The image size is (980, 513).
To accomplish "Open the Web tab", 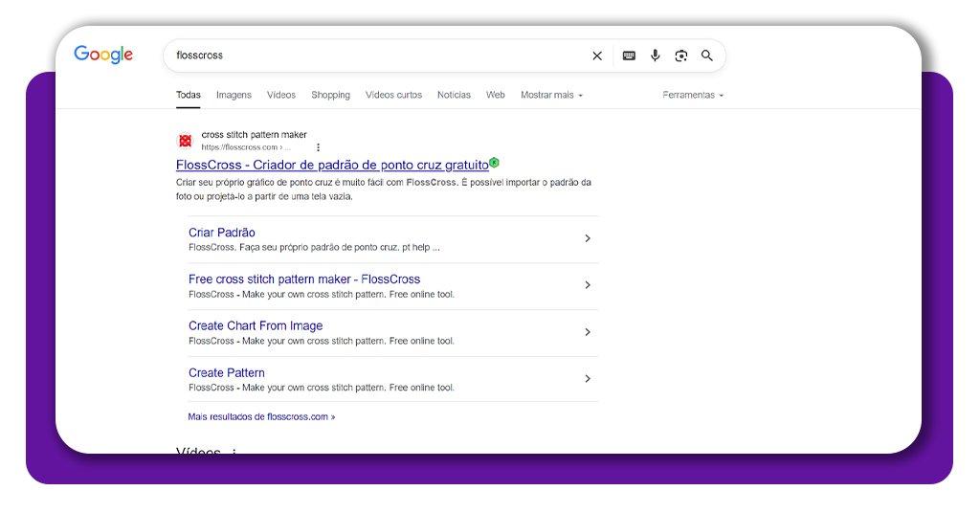I will tap(496, 95).
